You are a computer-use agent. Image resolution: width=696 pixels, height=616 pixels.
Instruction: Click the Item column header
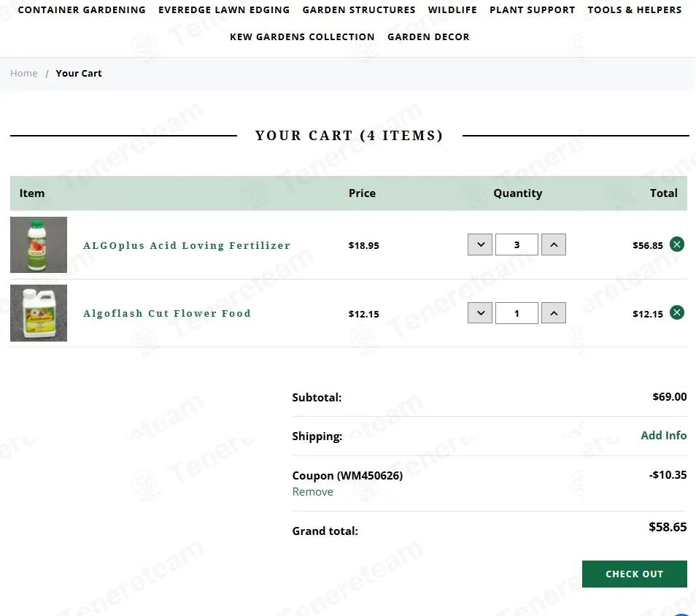(32, 193)
